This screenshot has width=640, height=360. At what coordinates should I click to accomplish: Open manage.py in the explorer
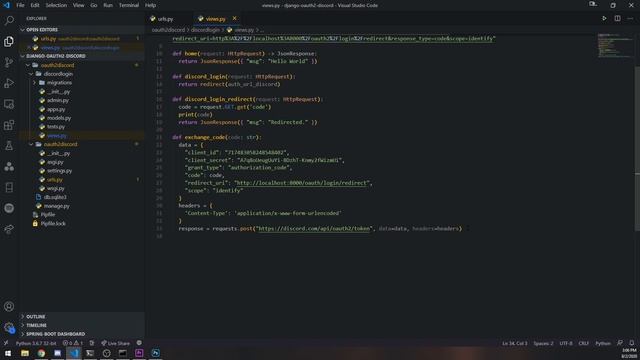[x=57, y=206]
